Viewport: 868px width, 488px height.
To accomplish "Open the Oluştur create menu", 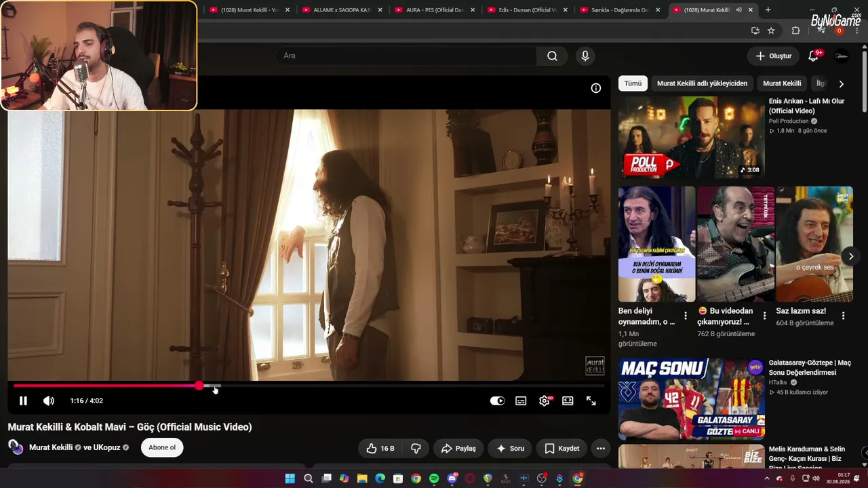I will pos(773,56).
